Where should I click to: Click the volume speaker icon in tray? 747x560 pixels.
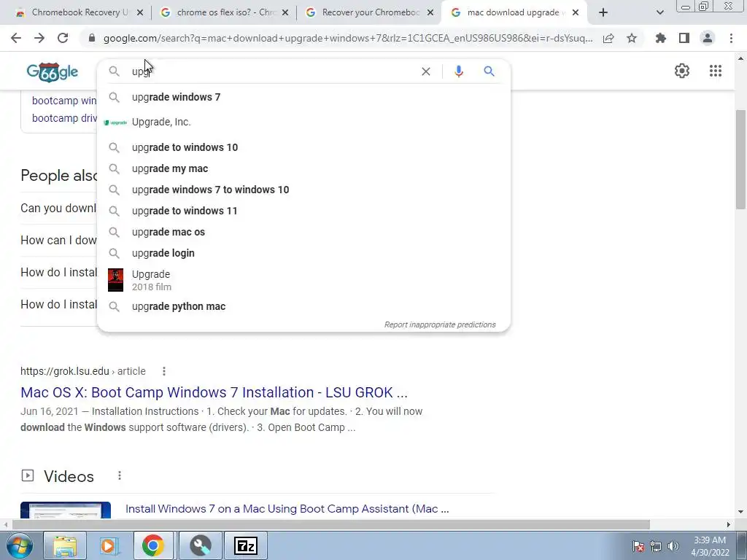[x=673, y=546]
